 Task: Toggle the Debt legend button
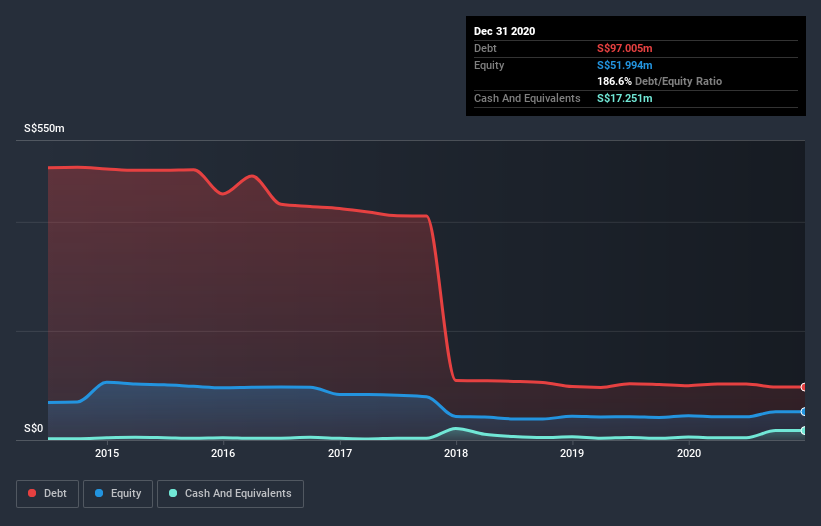[x=48, y=494]
